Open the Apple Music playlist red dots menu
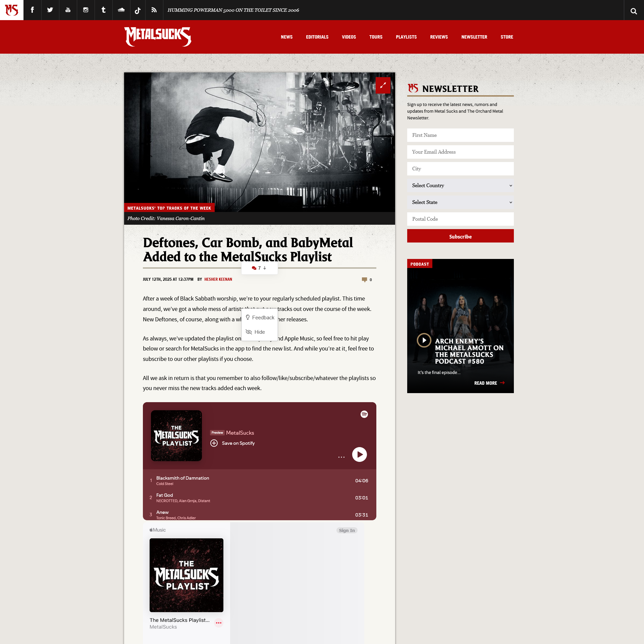 pyautogui.click(x=219, y=623)
